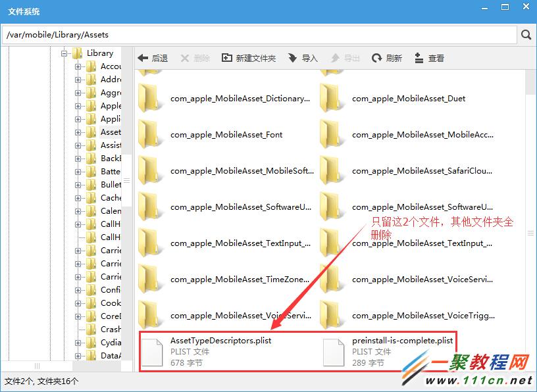This screenshot has height=392, width=537.
Task: Click the com_apple_MobileAsset_VoiceTrigg folder name
Action: coord(423,316)
